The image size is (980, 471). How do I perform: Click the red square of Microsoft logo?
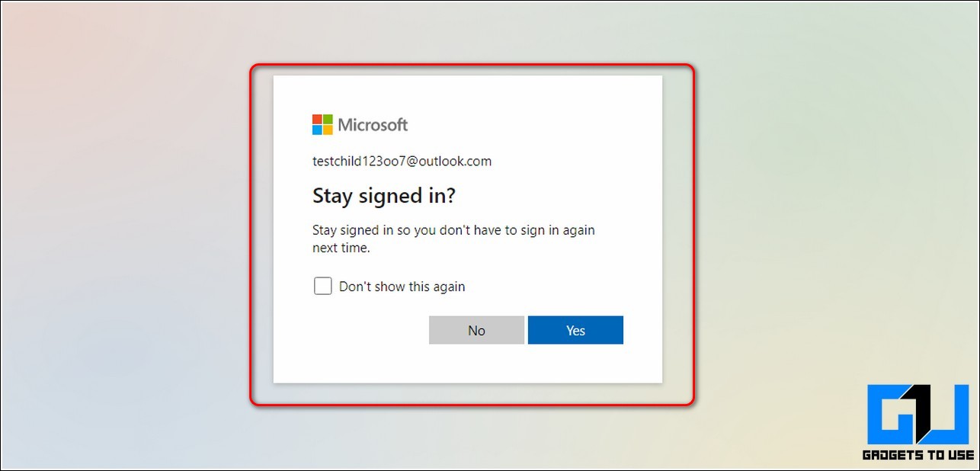point(317,119)
